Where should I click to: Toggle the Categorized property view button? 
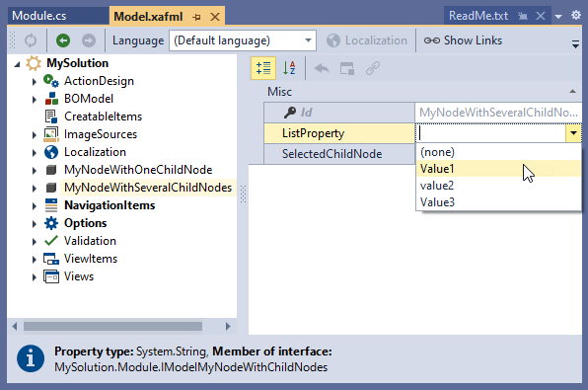pyautogui.click(x=263, y=68)
